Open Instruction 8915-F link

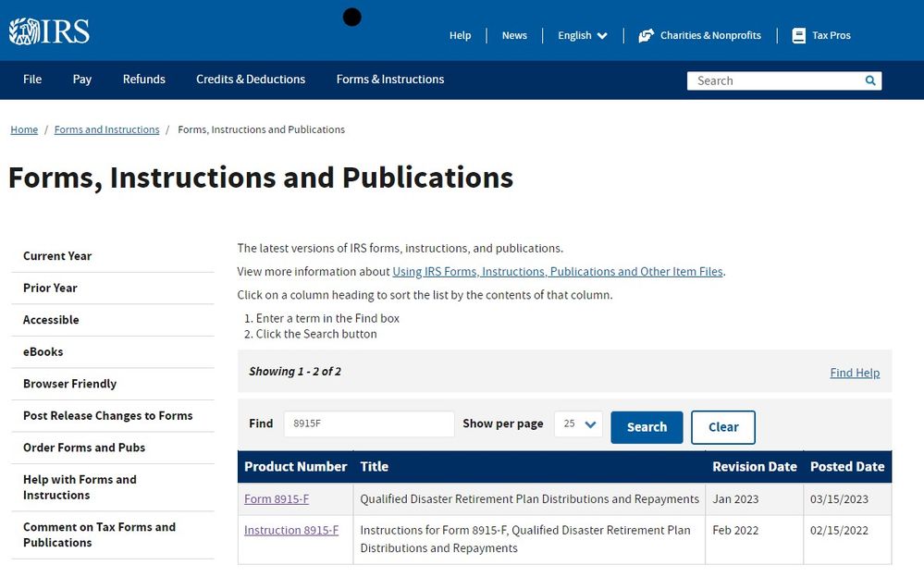pos(291,531)
